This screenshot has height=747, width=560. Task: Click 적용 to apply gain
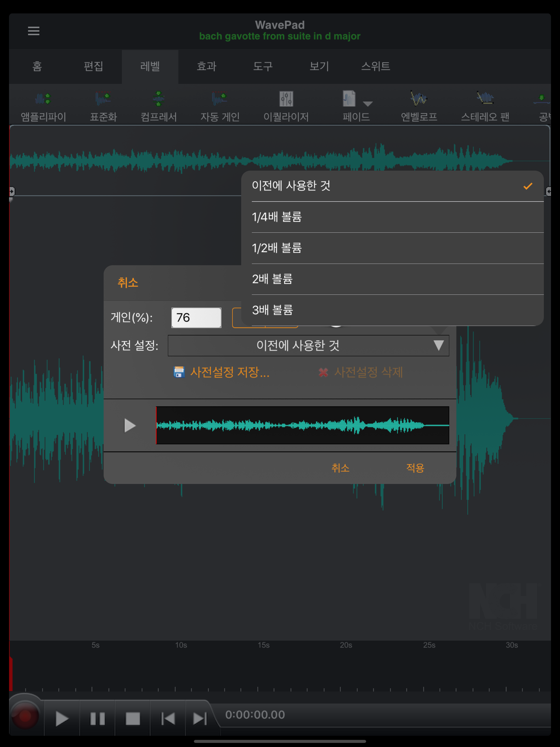click(x=415, y=468)
